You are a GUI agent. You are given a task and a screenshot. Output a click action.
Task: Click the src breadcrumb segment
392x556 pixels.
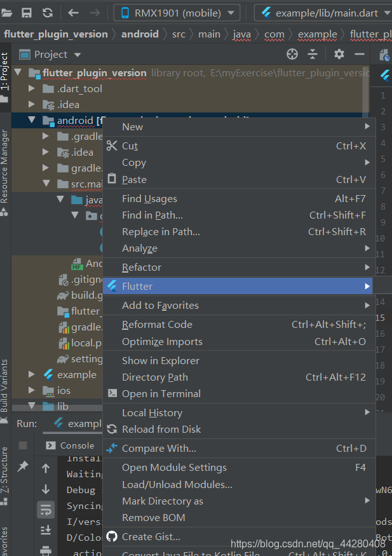[179, 34]
